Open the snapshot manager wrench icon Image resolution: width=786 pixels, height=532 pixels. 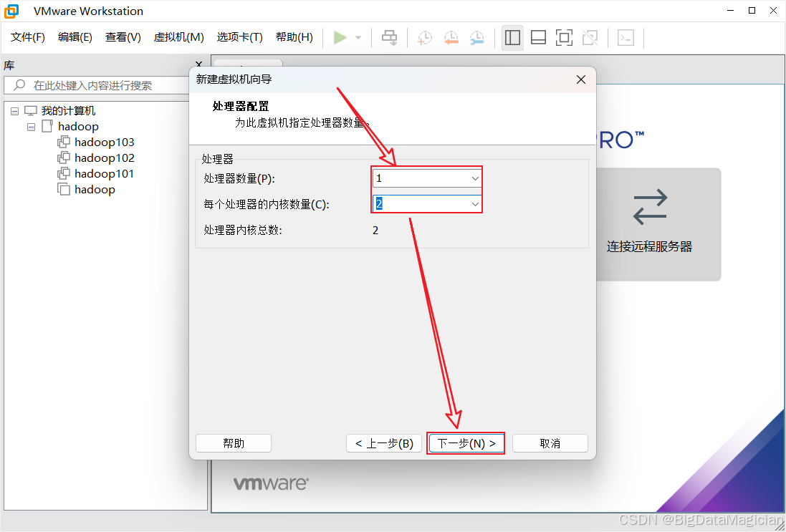click(x=476, y=37)
